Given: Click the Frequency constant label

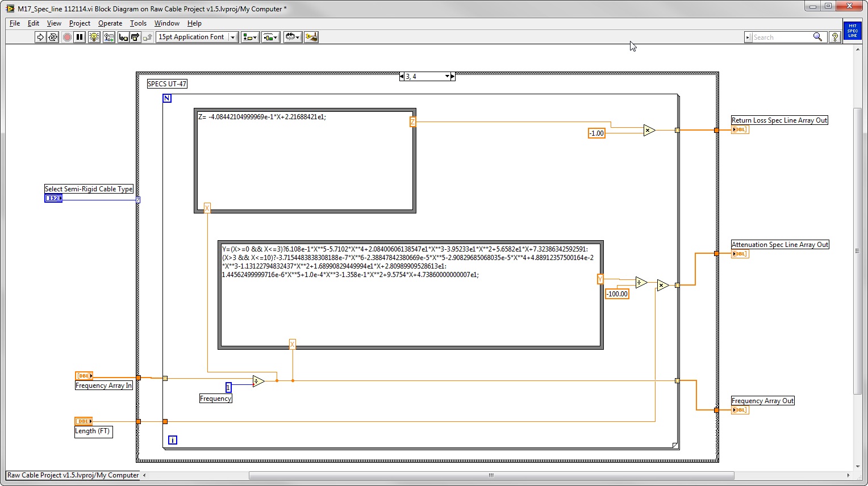Looking at the screenshot, I should (216, 399).
